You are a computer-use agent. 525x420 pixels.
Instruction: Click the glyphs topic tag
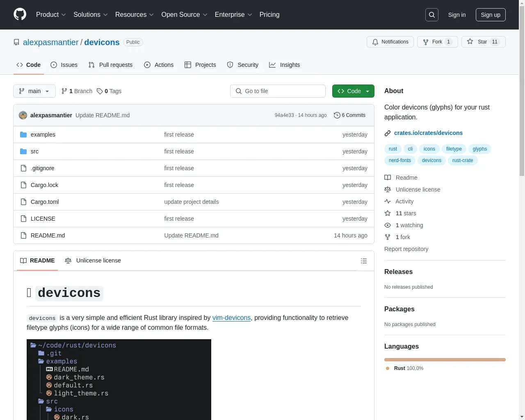coord(480,149)
